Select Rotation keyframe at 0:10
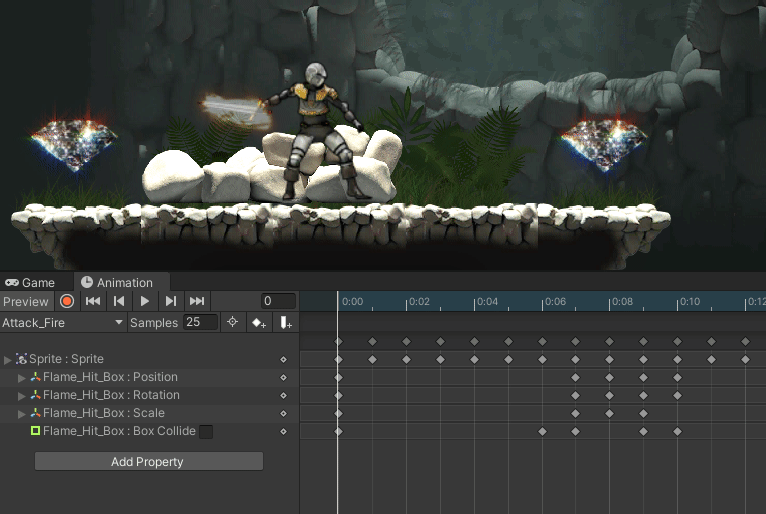 click(x=678, y=396)
